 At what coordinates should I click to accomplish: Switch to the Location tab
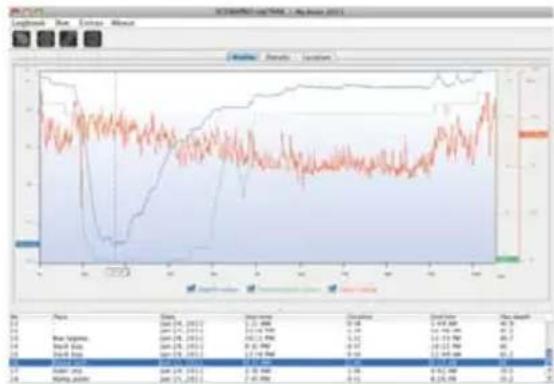pyautogui.click(x=317, y=57)
